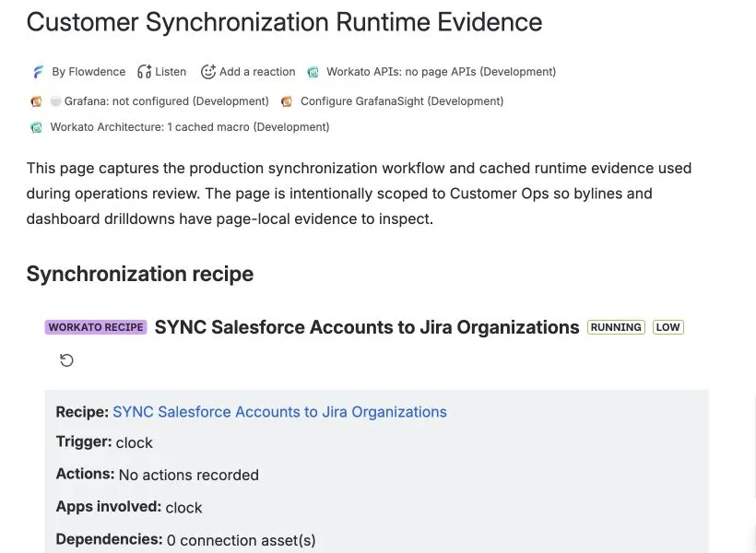The width and height of the screenshot is (756, 553).
Task: Click the WORKATO RECIPE purple badge
Action: [96, 327]
